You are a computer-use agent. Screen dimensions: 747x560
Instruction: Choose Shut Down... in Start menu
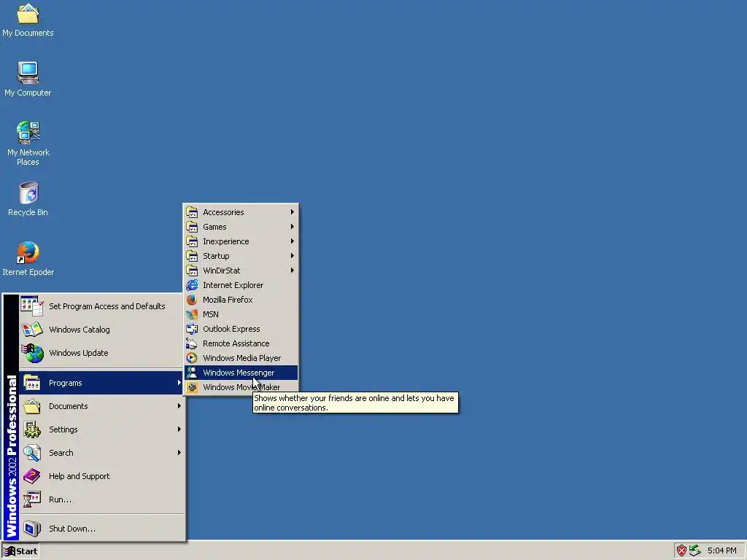[101, 529]
